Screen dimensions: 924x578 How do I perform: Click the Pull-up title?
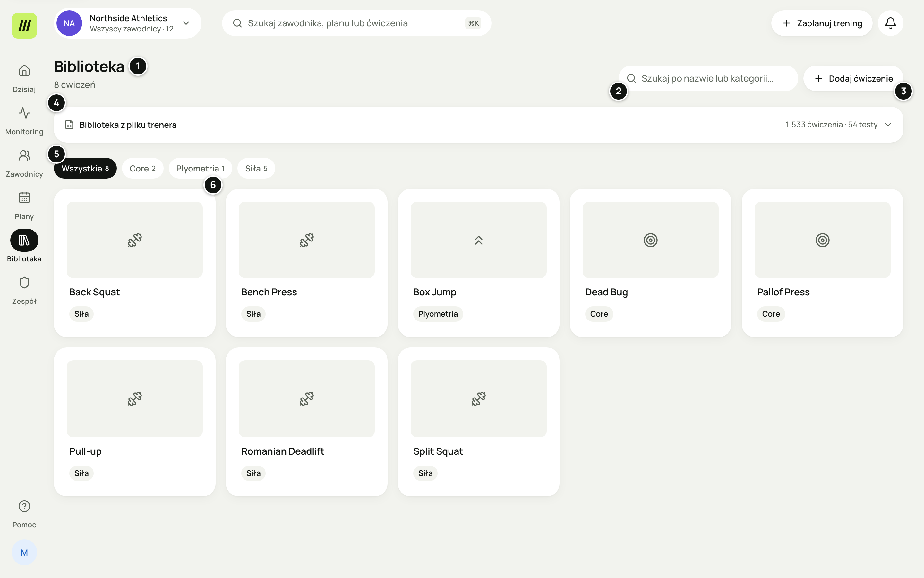[x=85, y=451]
